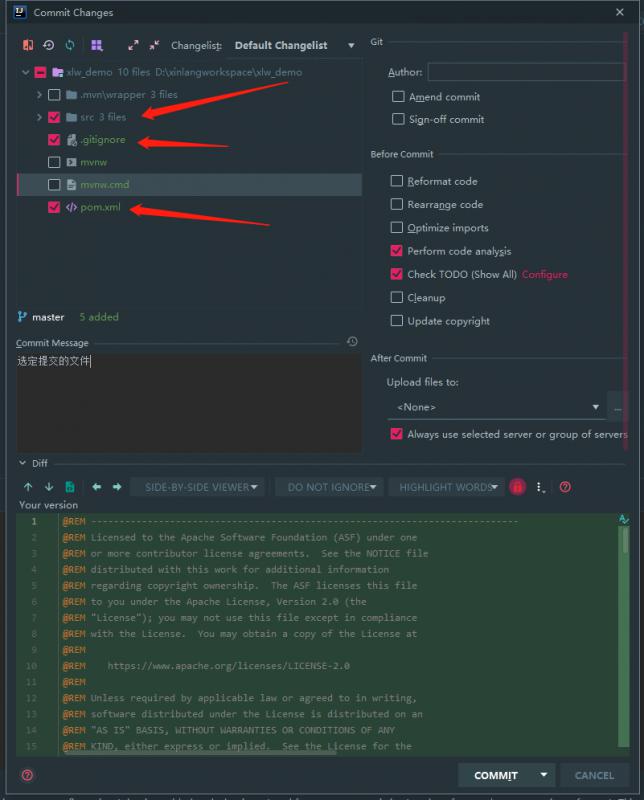
Task: Toggle Always use selected server checkbox
Action: pos(397,434)
